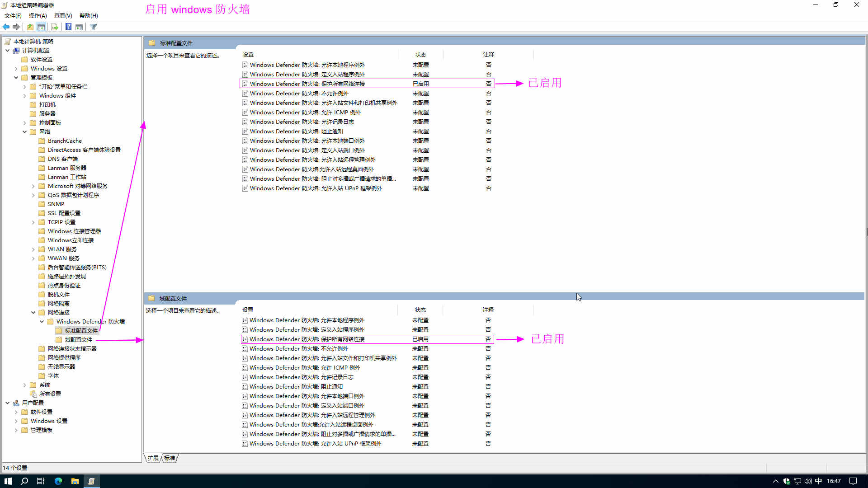Expand the Microsoft 对等网络服务 node
Screen dimensions: 868x488
[33, 186]
